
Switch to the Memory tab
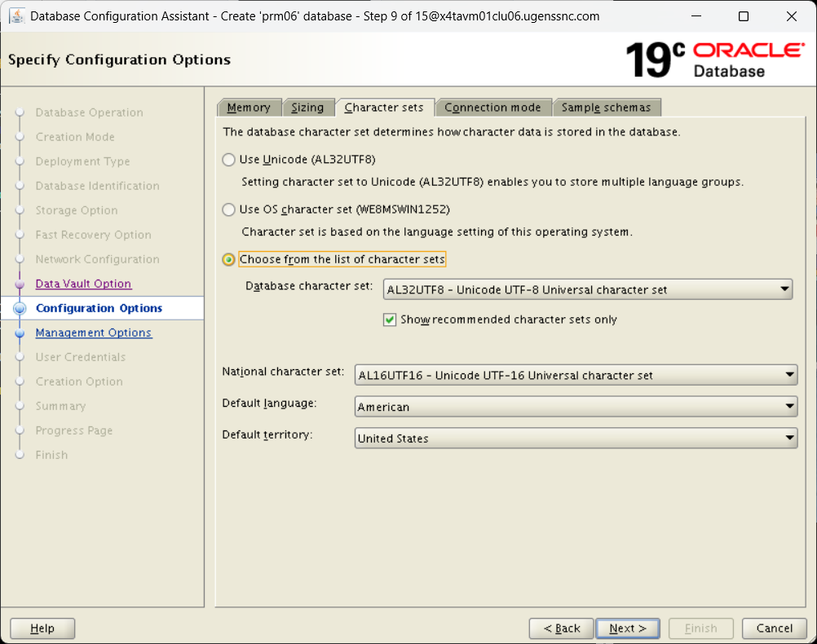pos(249,108)
